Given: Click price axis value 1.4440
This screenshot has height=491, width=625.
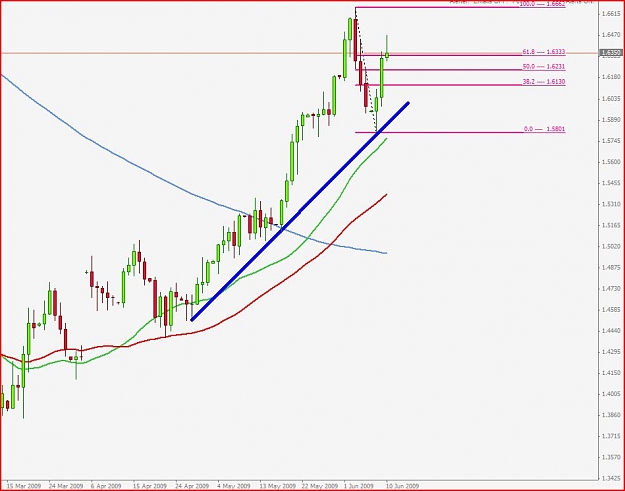Looking at the screenshot, I should tap(611, 331).
